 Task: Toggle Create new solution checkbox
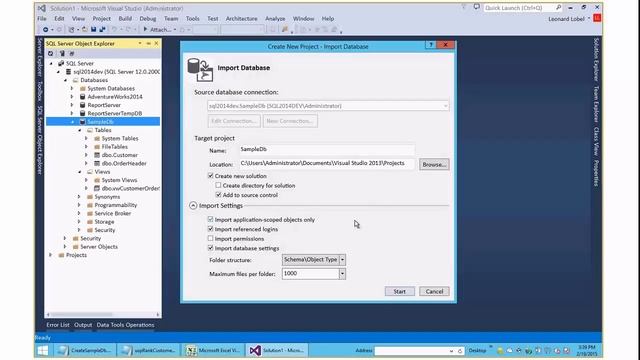tap(211, 176)
